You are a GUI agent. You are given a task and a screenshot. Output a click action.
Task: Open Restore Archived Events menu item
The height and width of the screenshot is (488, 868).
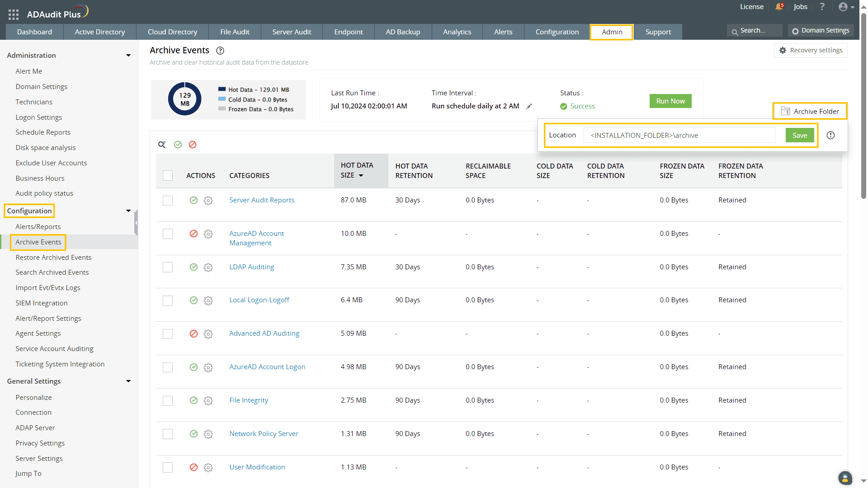pos(53,258)
